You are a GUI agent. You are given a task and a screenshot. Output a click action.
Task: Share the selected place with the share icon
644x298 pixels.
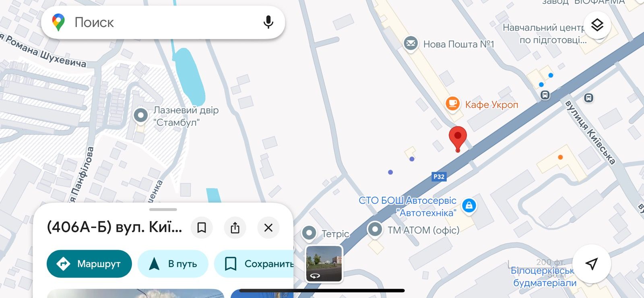[x=235, y=228]
